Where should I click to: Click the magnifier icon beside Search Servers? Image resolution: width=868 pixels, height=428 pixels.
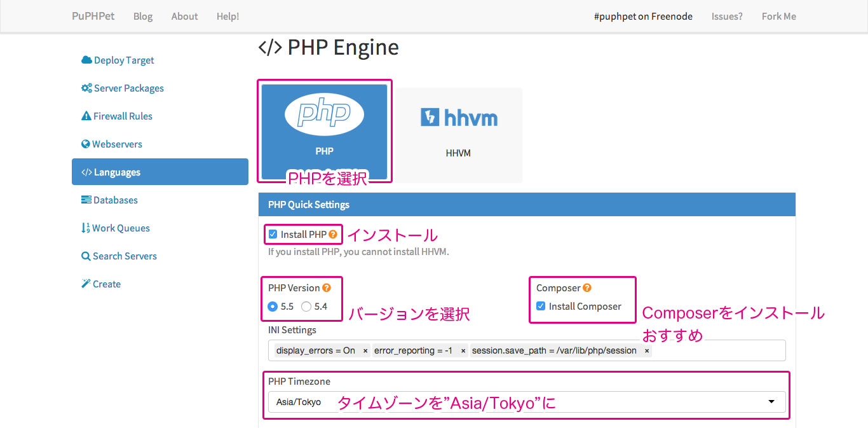86,256
